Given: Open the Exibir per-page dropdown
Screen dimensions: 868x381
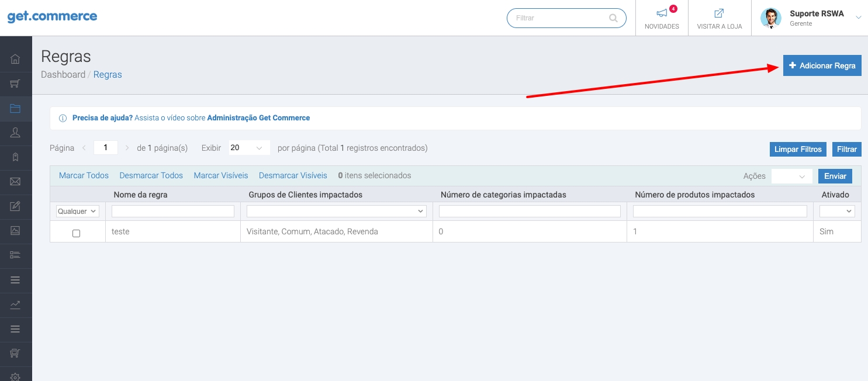Looking at the screenshot, I should coord(247,148).
